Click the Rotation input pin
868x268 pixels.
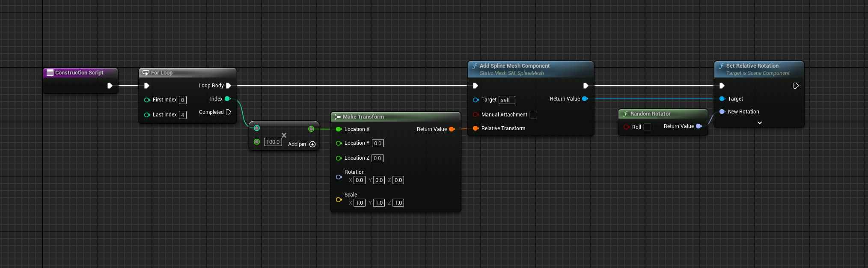[x=339, y=177]
